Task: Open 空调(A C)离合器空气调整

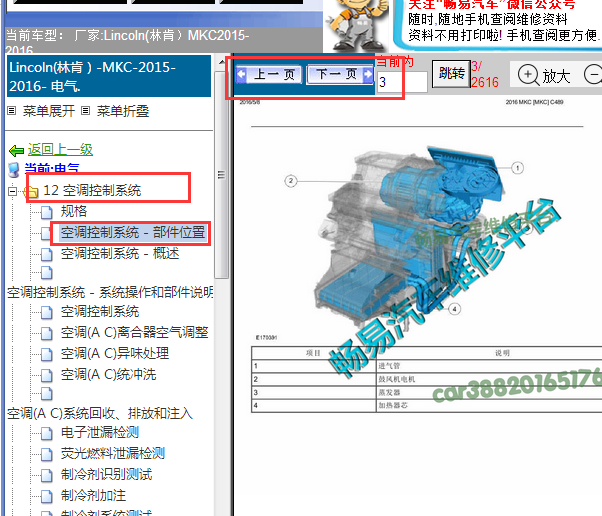Action: [134, 332]
